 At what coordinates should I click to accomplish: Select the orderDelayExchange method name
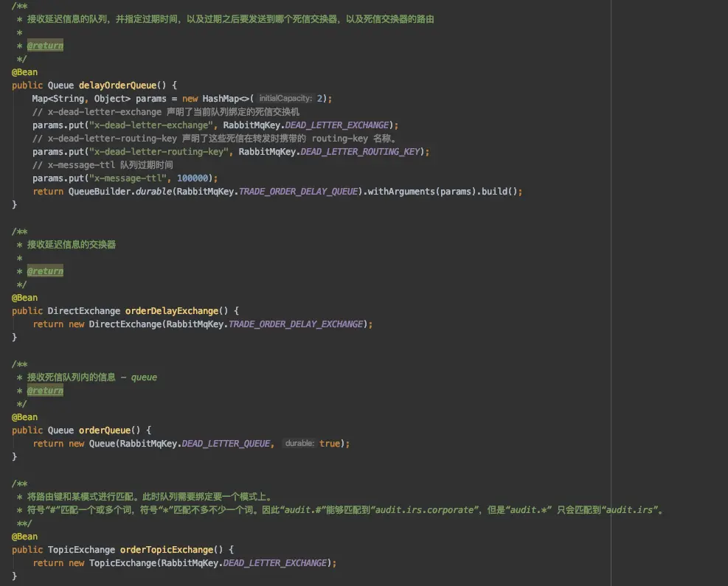click(x=172, y=311)
